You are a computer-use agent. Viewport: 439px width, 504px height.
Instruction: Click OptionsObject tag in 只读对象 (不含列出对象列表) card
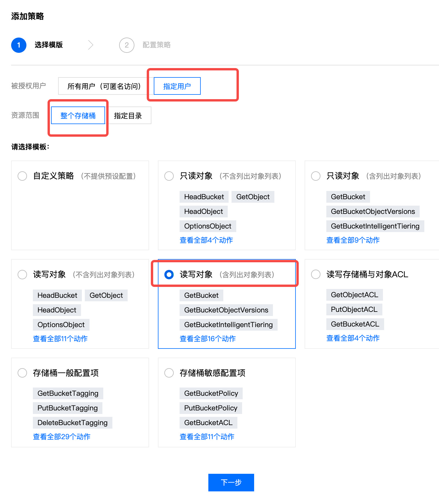pos(208,226)
